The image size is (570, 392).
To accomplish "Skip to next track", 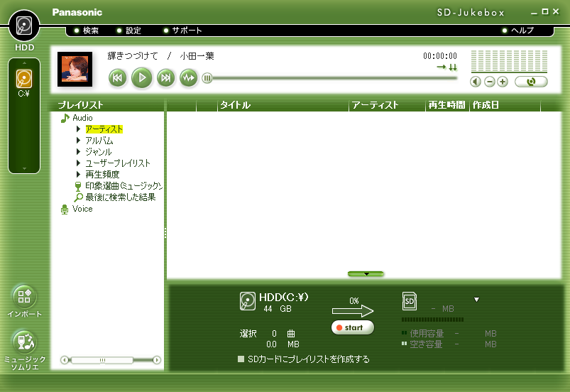I will [x=166, y=78].
